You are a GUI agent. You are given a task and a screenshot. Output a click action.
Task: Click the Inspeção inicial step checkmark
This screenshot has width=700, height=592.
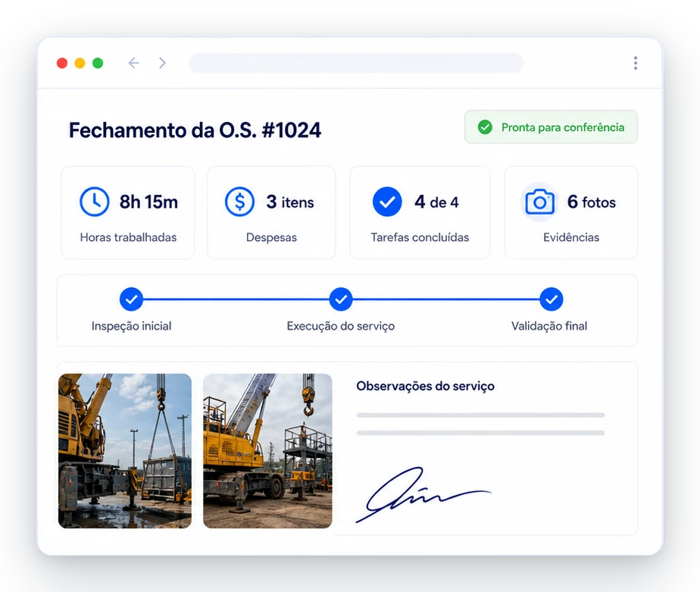click(x=131, y=299)
